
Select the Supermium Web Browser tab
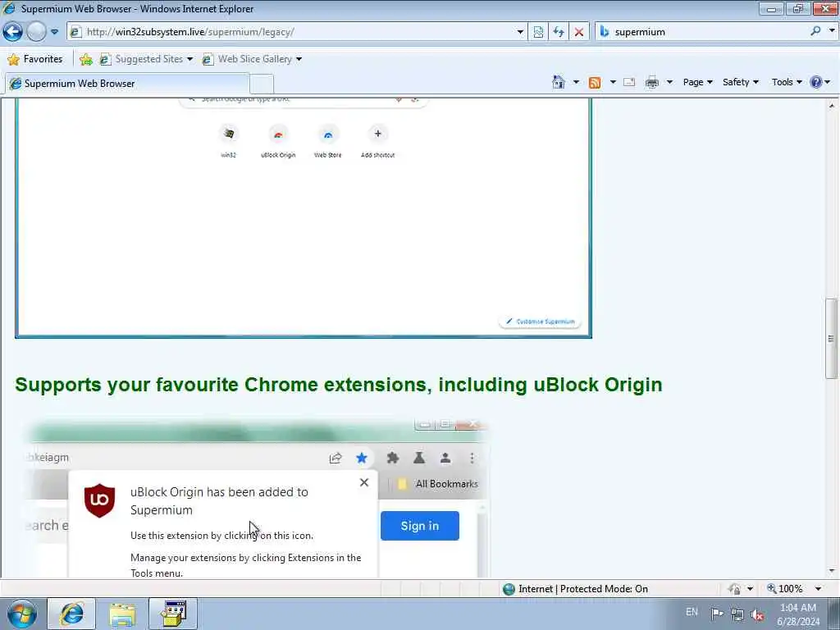point(127,84)
